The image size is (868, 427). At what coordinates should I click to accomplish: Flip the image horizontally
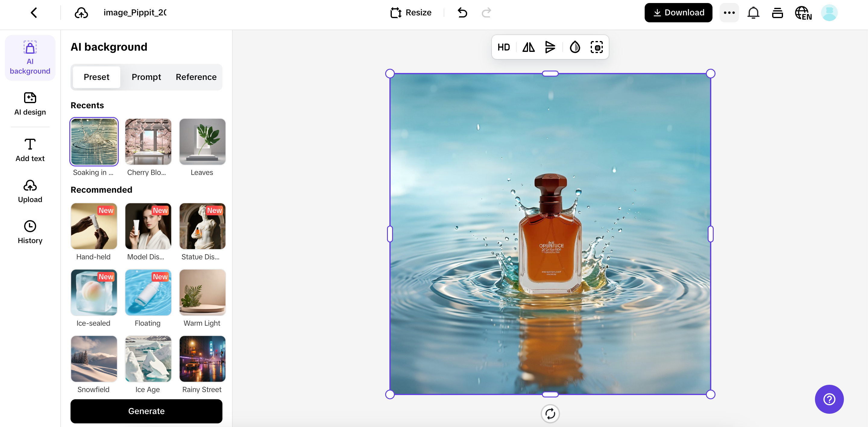(528, 47)
